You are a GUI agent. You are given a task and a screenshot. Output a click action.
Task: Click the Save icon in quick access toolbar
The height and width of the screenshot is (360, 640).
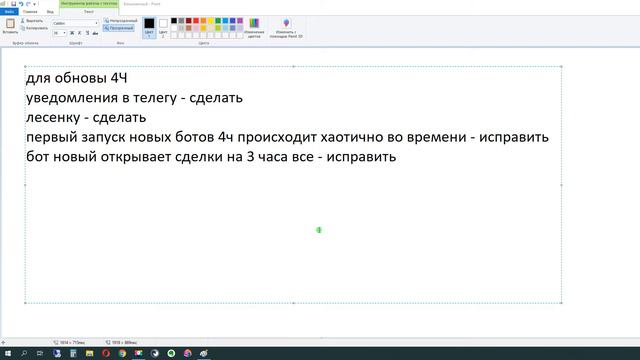point(13,4)
